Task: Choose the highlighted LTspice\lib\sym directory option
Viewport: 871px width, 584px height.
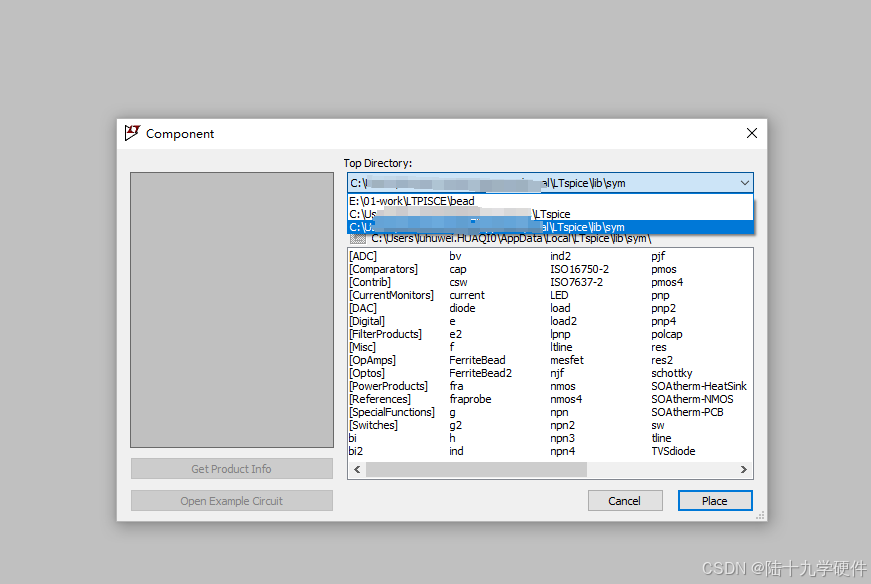Action: click(x=550, y=227)
